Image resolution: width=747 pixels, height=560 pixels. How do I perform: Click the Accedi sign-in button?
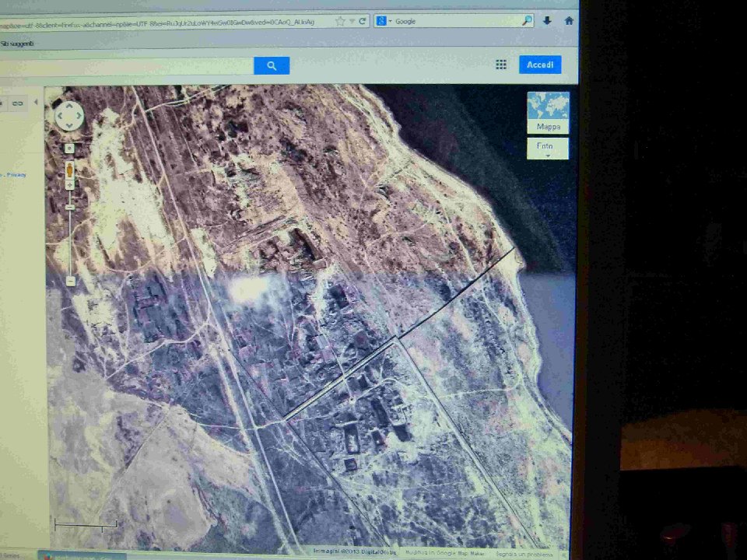(x=540, y=65)
